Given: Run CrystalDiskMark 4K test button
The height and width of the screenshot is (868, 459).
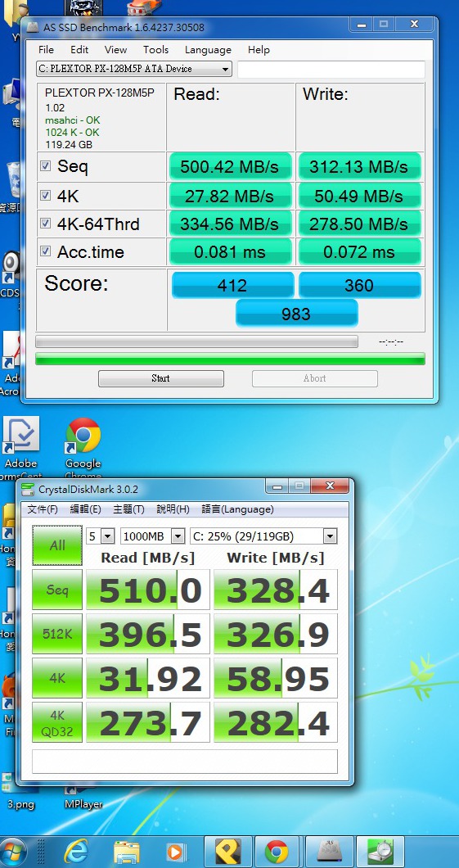Looking at the screenshot, I should coord(57,677).
